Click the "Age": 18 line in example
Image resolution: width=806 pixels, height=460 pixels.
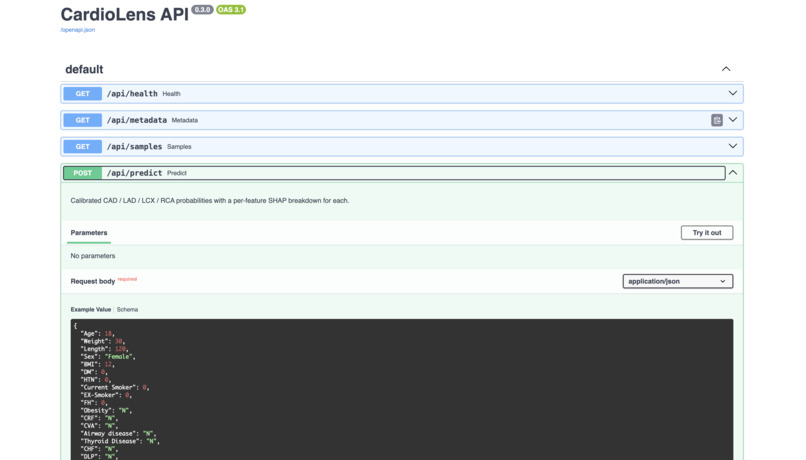coord(97,334)
